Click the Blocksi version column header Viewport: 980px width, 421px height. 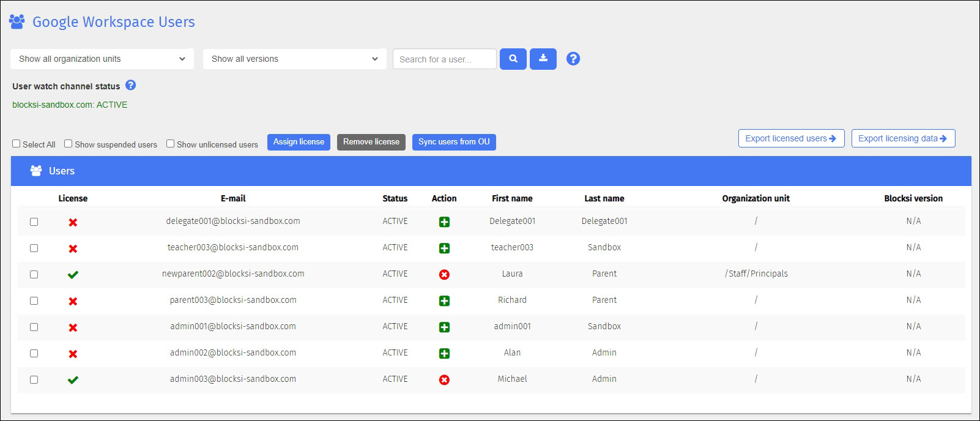(x=913, y=198)
